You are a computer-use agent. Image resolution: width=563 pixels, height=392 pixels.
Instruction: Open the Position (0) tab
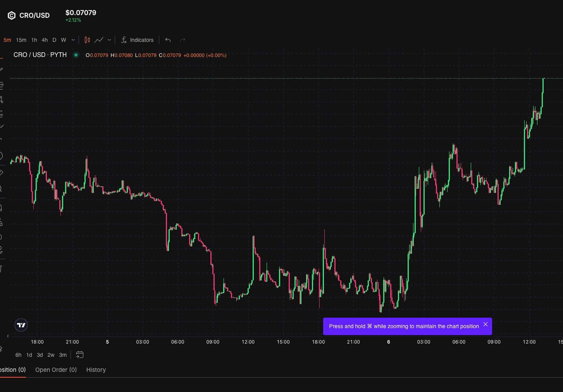tap(13, 370)
